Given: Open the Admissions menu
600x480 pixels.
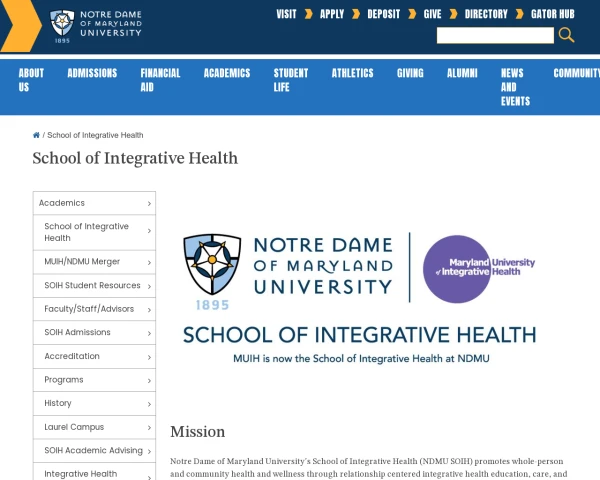Looking at the screenshot, I should coord(92,73).
